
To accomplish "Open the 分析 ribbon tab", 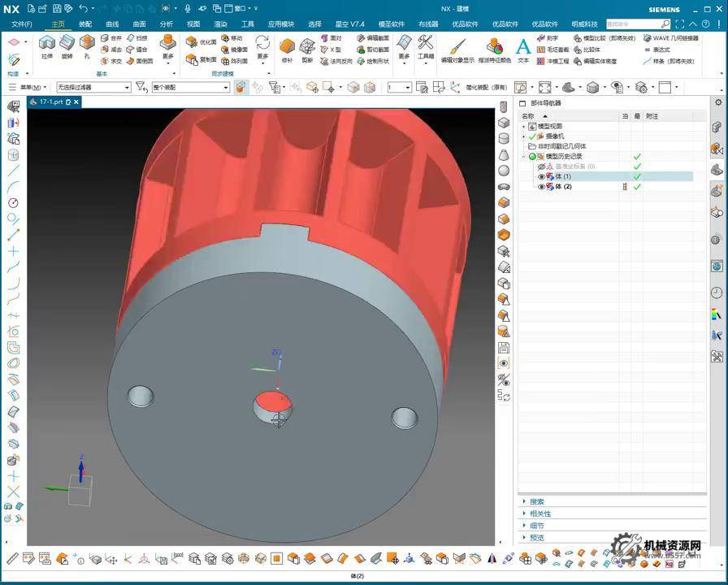I will [x=166, y=24].
